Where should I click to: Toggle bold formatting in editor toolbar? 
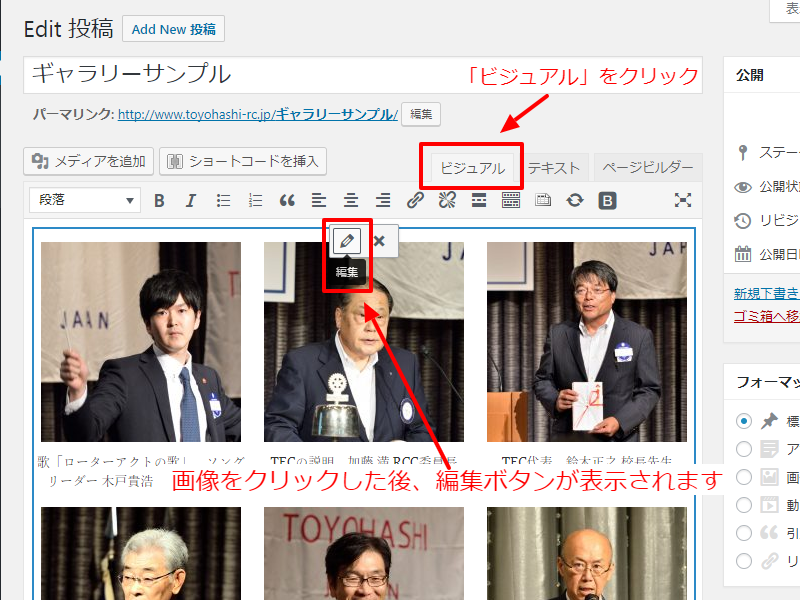(x=159, y=200)
